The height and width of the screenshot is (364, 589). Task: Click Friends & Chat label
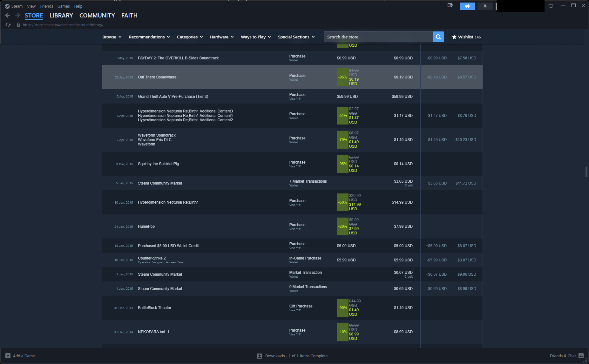coord(563,356)
